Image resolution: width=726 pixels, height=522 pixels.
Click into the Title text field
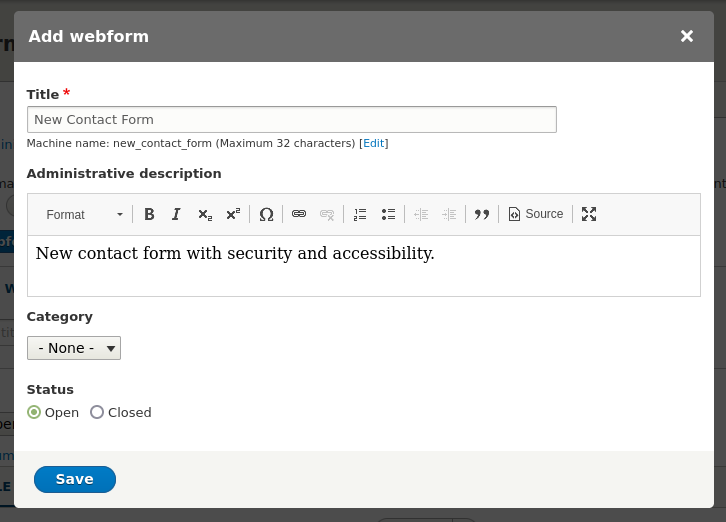pos(291,120)
